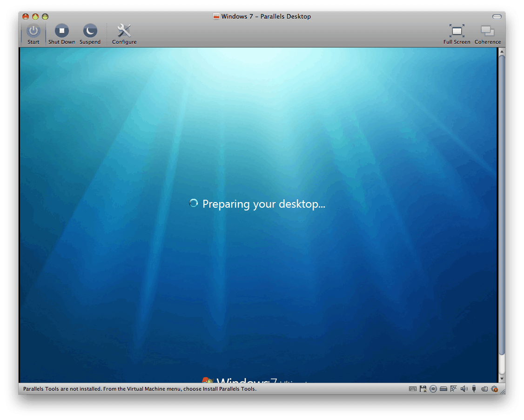Click the window title Windows 7 icon
Image resolution: width=524 pixels, height=420 pixels.
pos(216,16)
